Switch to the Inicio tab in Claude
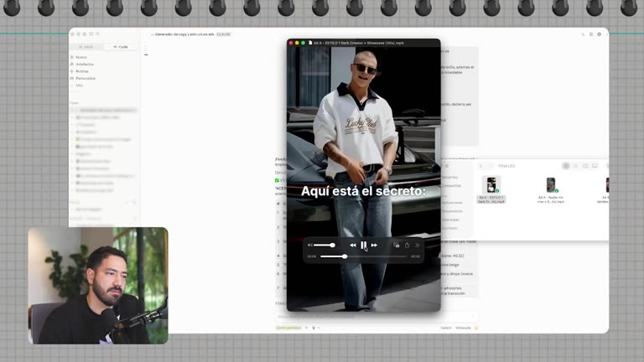Image resolution: width=644 pixels, height=362 pixels. pyautogui.click(x=86, y=47)
